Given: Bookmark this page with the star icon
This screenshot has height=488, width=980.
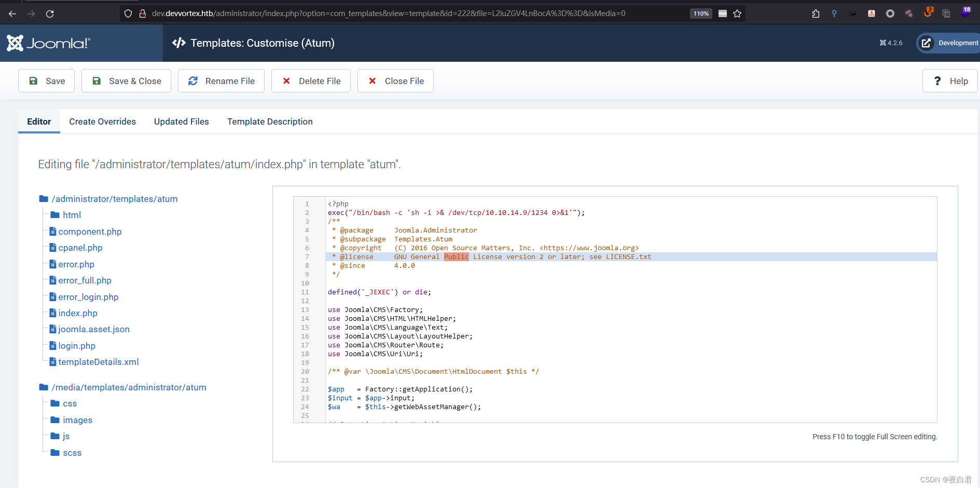Looking at the screenshot, I should [x=737, y=13].
